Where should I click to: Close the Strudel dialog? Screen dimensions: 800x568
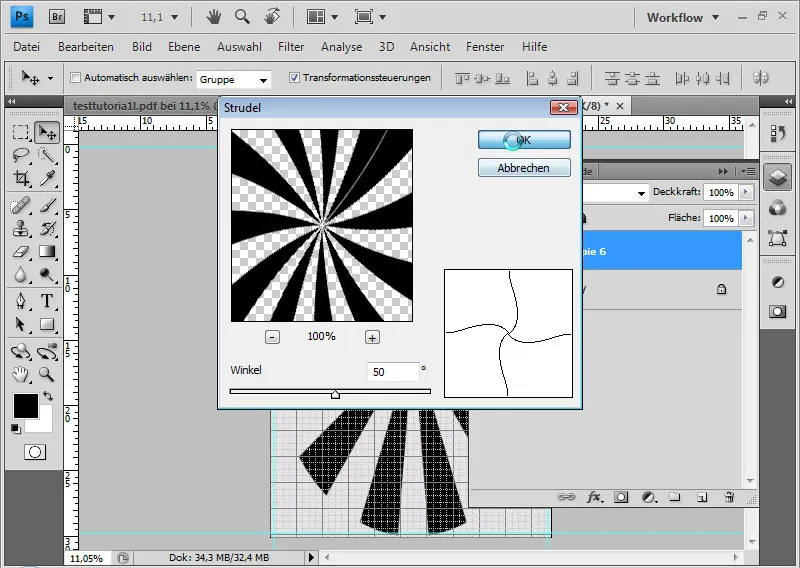(x=563, y=107)
